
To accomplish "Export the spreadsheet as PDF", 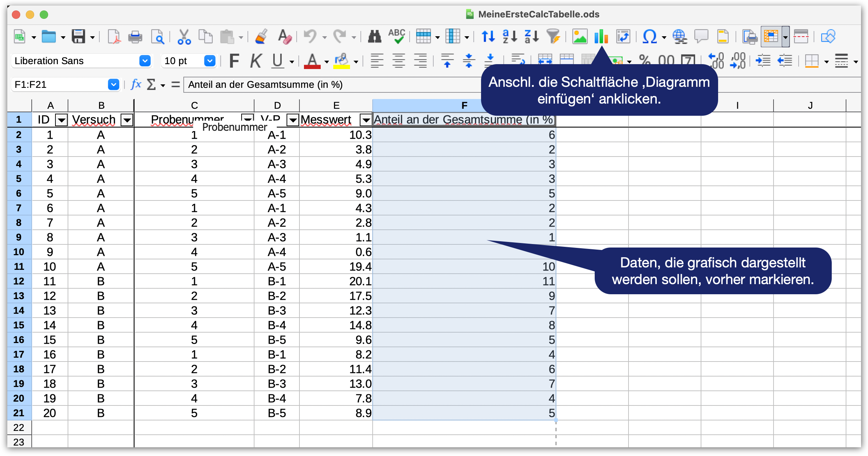I will click(113, 36).
